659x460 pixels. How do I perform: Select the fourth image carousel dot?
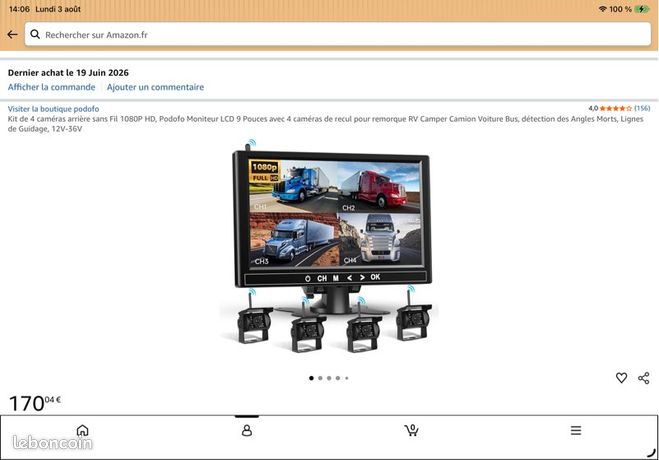point(338,378)
